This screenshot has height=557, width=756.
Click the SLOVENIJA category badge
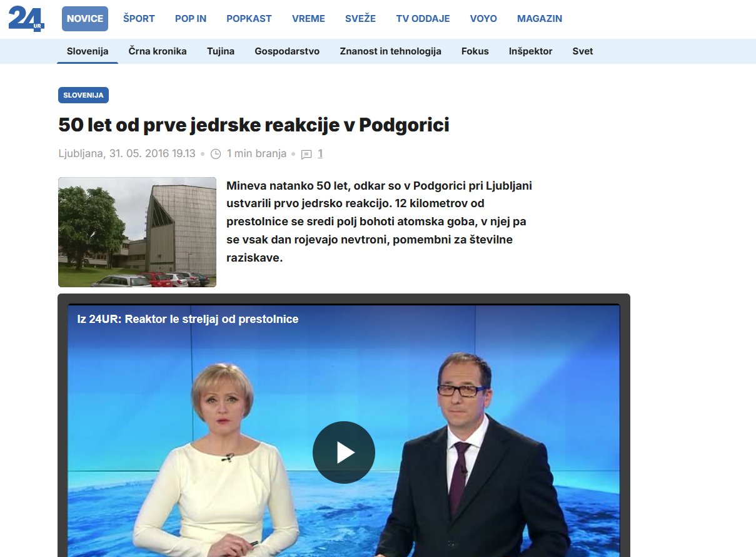(84, 95)
